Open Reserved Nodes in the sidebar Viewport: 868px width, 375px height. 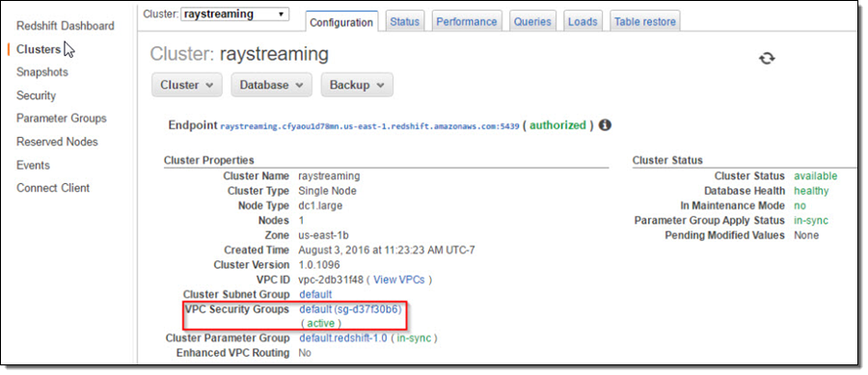[57, 142]
